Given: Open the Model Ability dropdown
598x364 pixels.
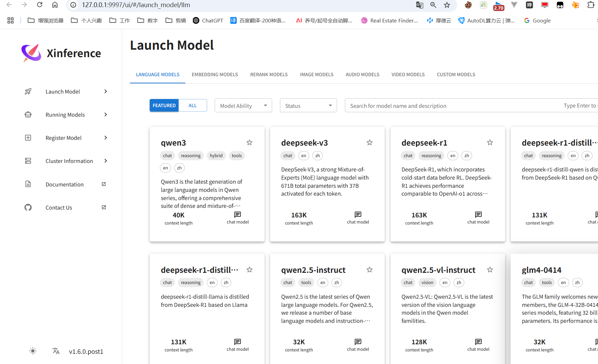Looking at the screenshot, I should (243, 105).
